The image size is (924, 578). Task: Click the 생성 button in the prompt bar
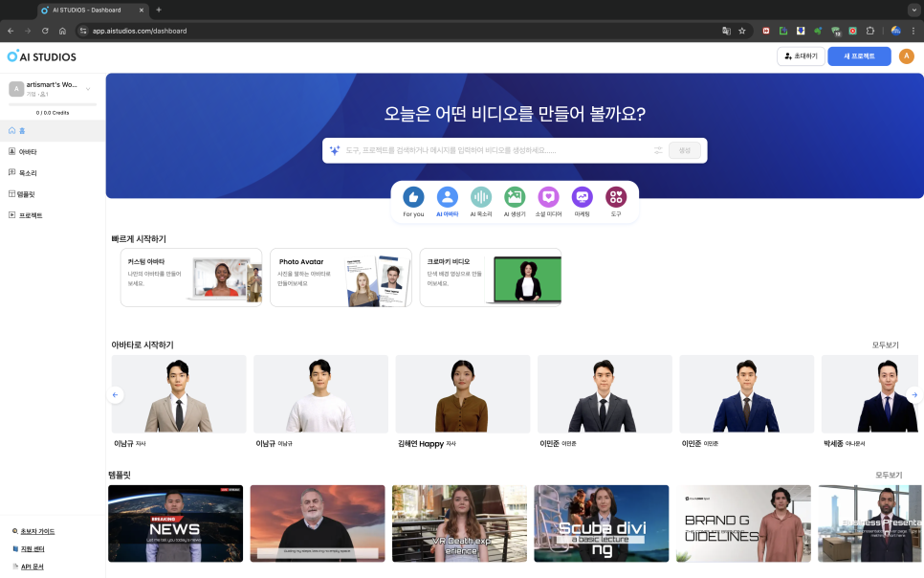pyautogui.click(x=684, y=150)
